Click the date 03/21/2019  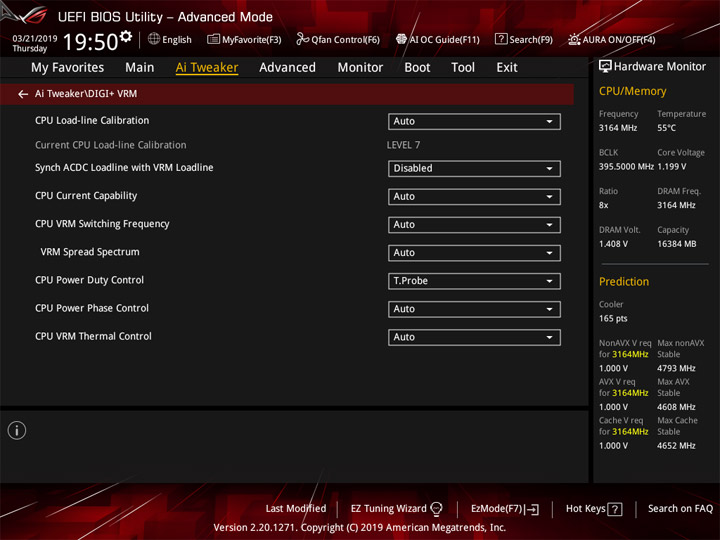35,39
